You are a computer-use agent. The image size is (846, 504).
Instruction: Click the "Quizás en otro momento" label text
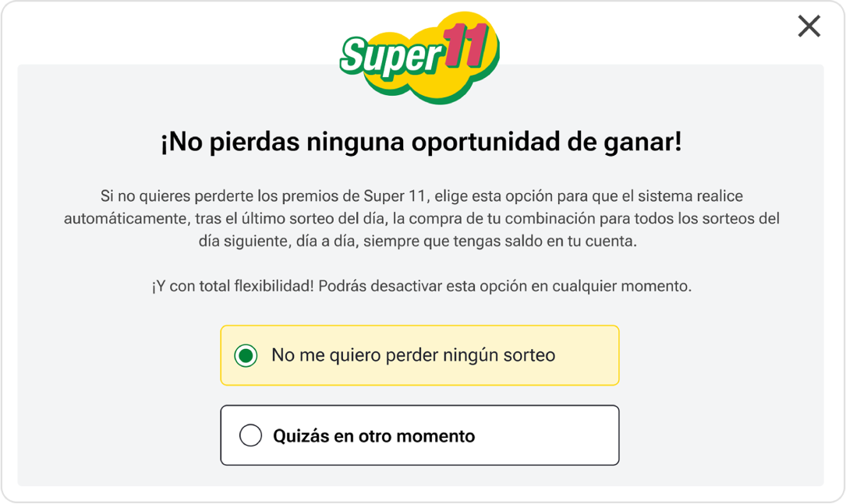[373, 436]
